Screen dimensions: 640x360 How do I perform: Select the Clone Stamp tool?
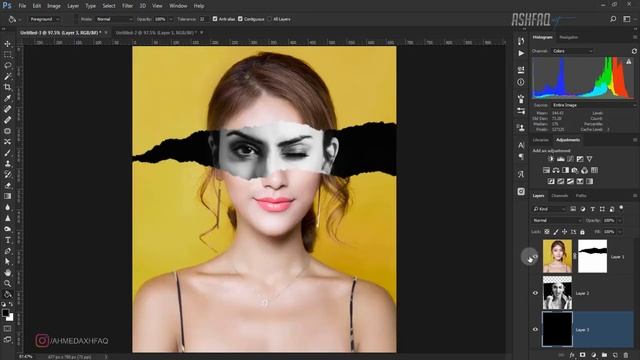click(7, 163)
